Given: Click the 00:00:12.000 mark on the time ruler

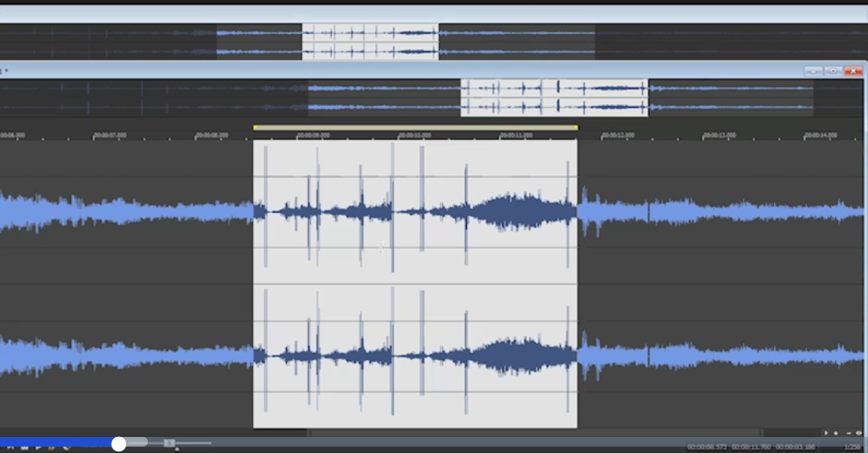Looking at the screenshot, I should pos(617,136).
